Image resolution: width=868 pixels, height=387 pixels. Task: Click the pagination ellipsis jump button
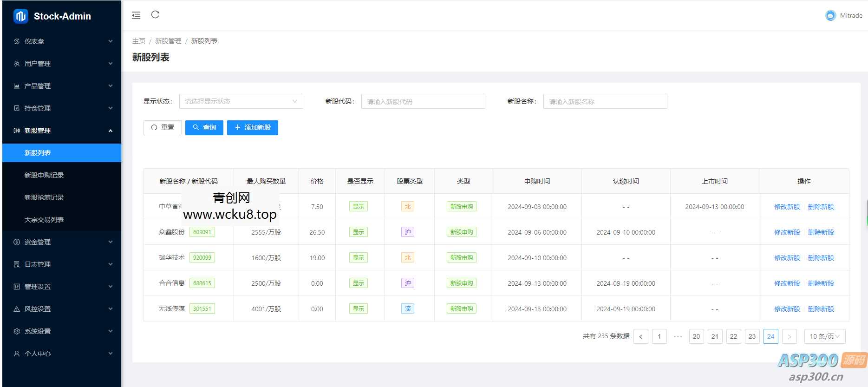point(678,336)
